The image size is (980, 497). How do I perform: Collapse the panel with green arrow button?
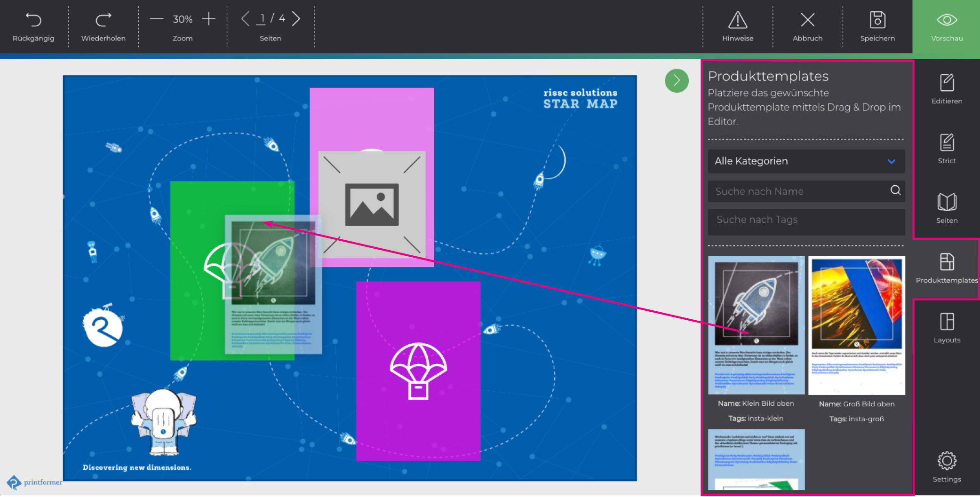pos(677,81)
